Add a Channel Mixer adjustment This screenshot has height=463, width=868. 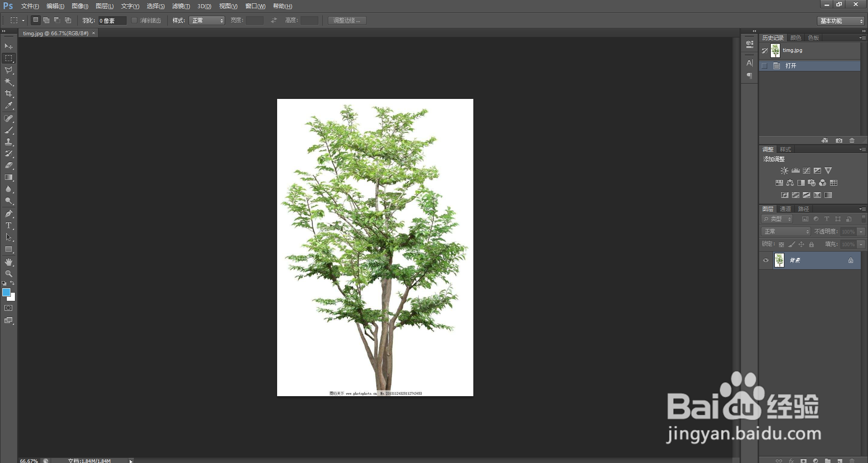coord(823,183)
